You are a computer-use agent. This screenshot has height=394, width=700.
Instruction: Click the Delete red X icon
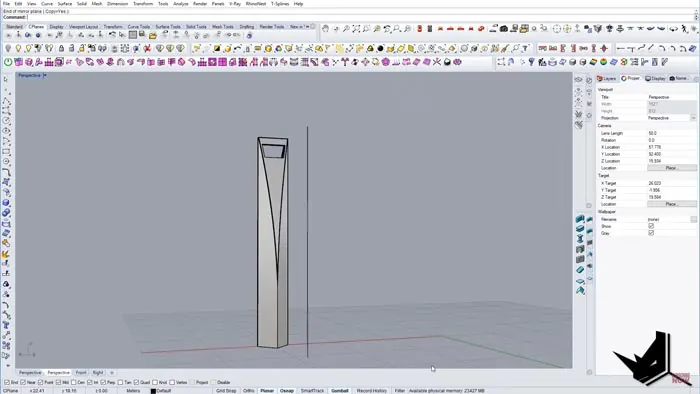click(147, 48)
